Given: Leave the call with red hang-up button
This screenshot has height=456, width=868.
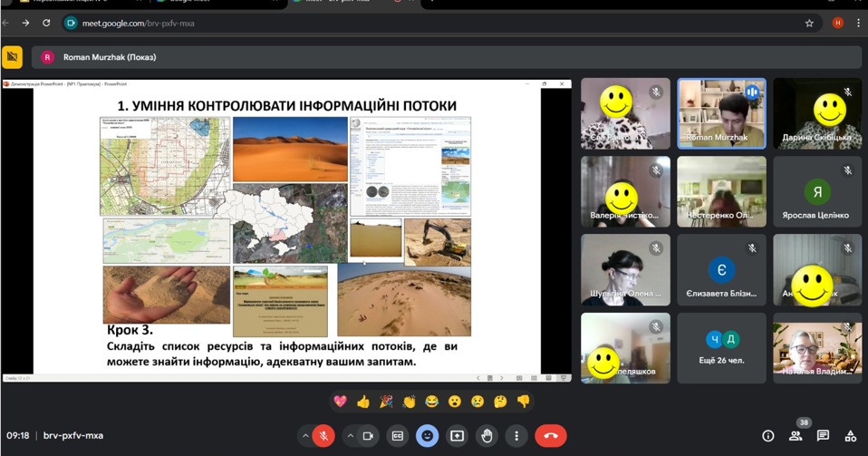Looking at the screenshot, I should (551, 436).
